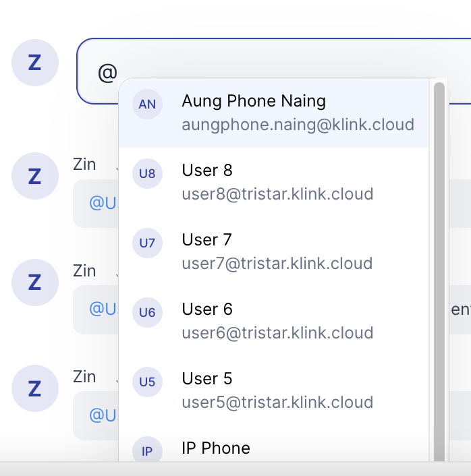Click the U5 avatar icon
Screen dimensions: 471x476
pyautogui.click(x=147, y=382)
